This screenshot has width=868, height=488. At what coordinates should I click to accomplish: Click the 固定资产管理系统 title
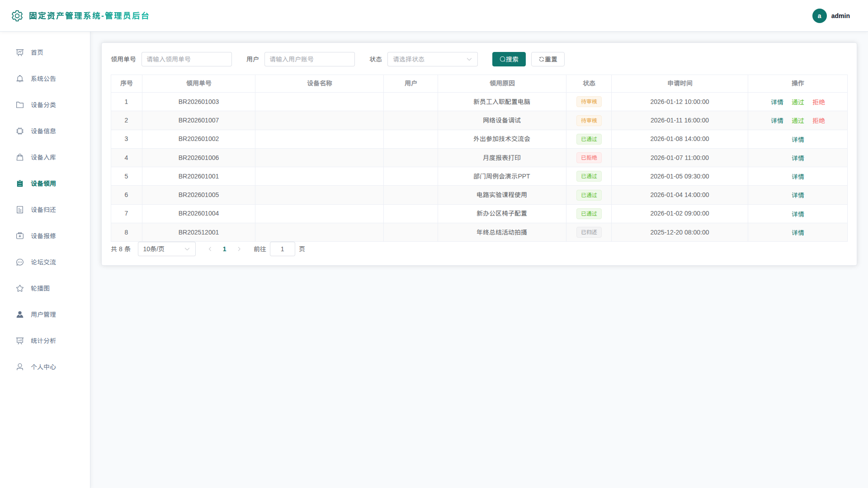(x=89, y=16)
